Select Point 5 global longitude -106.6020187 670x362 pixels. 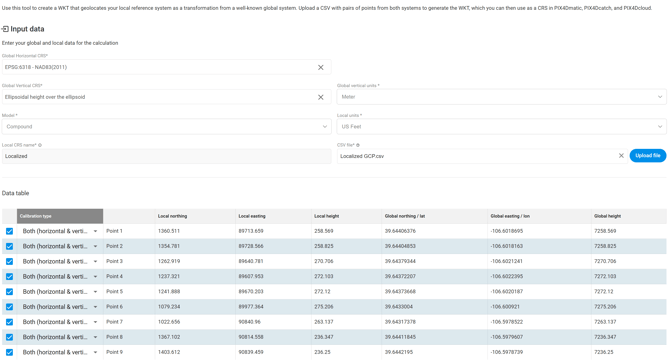click(507, 292)
